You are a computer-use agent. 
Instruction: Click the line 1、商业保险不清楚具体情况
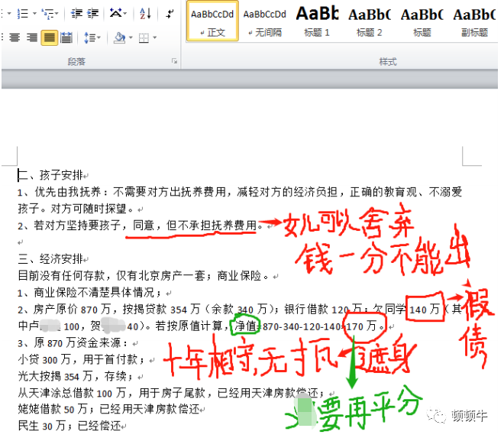pyautogui.click(x=89, y=293)
